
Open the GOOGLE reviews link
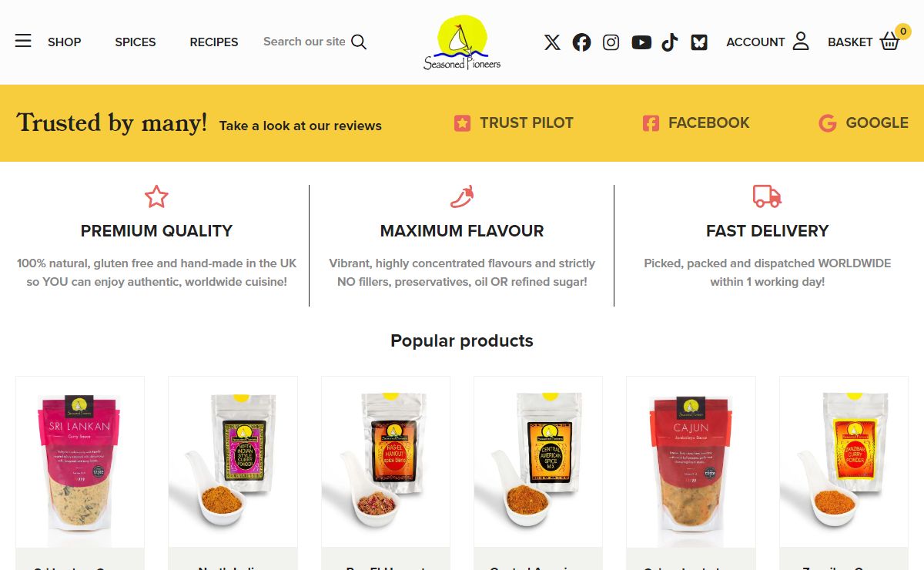pos(863,122)
